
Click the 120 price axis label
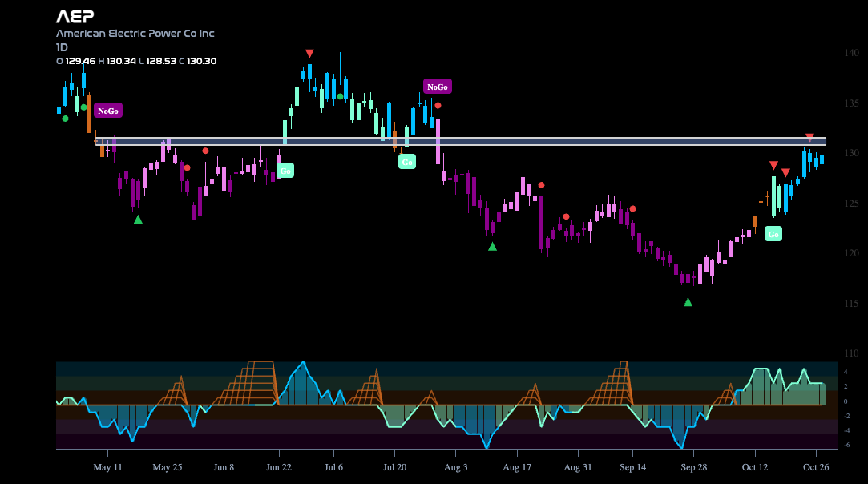click(851, 253)
